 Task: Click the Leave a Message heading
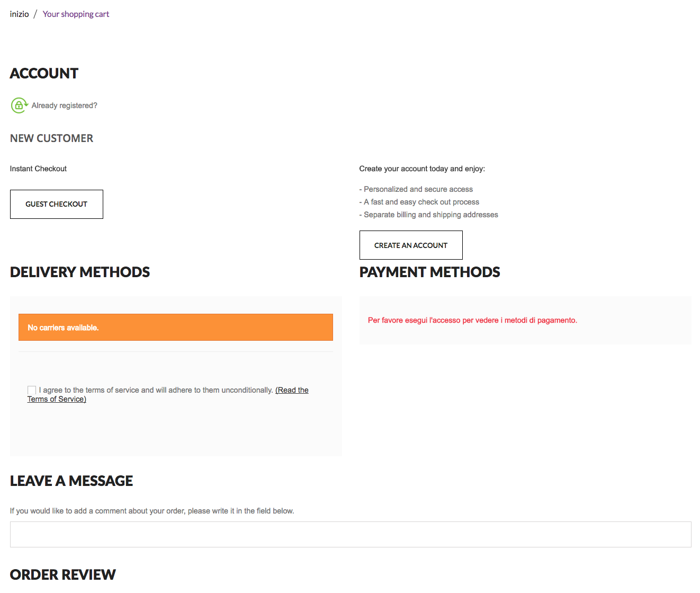pos(71,481)
